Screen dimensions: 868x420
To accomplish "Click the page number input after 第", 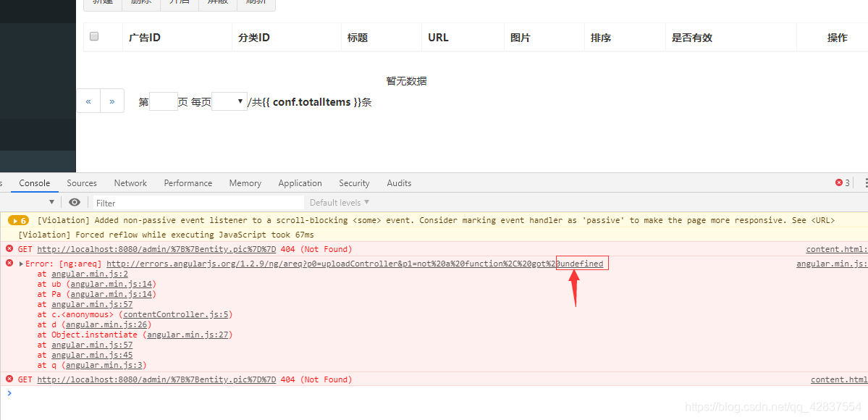I will tap(164, 101).
